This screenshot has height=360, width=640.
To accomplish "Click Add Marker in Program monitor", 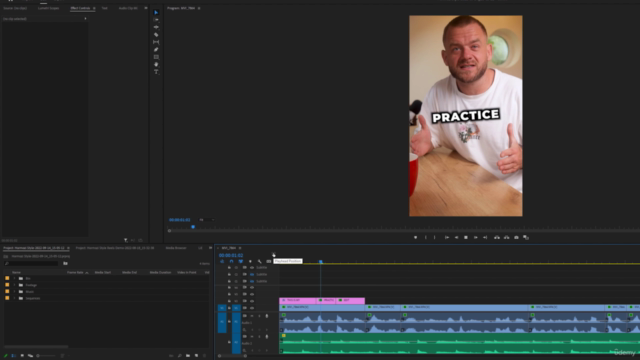I will click(416, 237).
